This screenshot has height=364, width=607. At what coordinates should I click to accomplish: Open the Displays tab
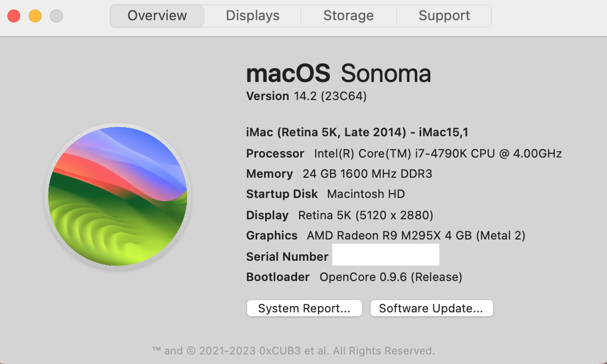(x=252, y=16)
